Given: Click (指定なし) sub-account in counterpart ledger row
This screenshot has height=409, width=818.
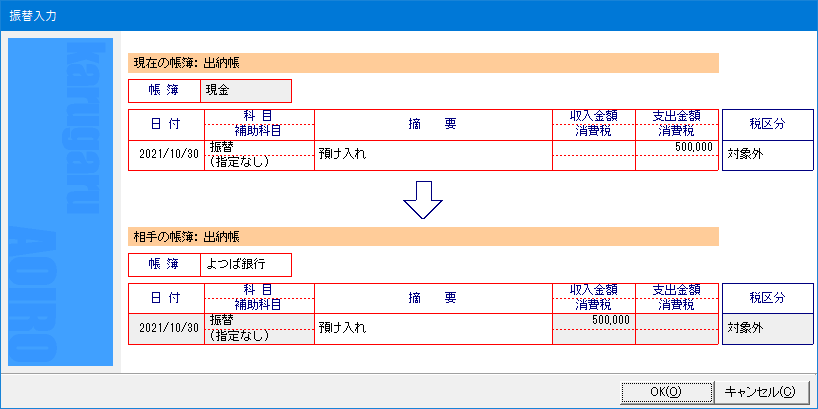Looking at the screenshot, I should point(260,336).
